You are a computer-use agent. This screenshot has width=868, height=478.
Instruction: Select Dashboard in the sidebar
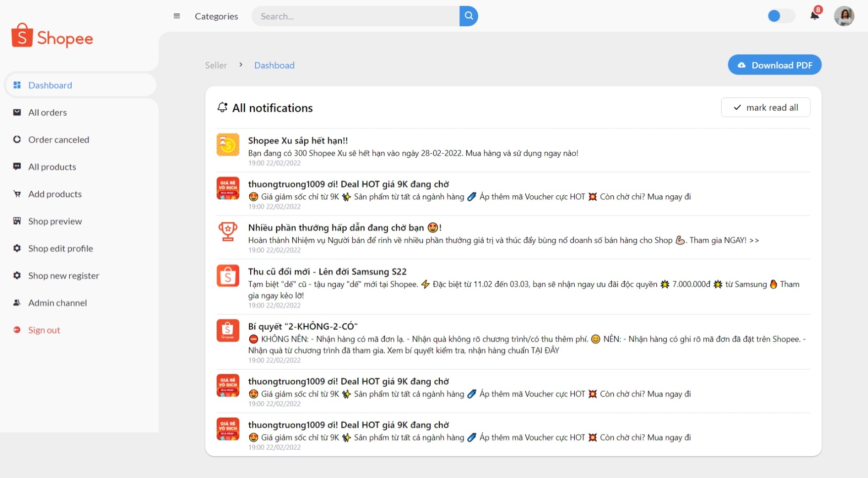pyautogui.click(x=81, y=85)
